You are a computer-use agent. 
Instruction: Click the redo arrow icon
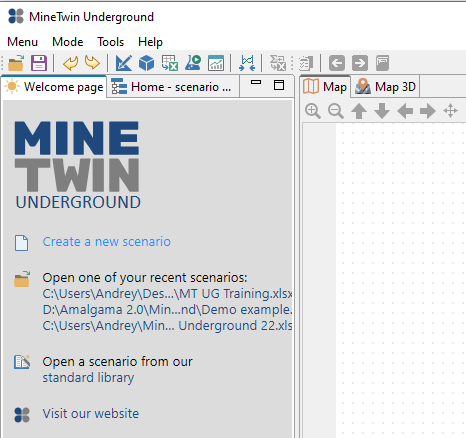pyautogui.click(x=92, y=63)
